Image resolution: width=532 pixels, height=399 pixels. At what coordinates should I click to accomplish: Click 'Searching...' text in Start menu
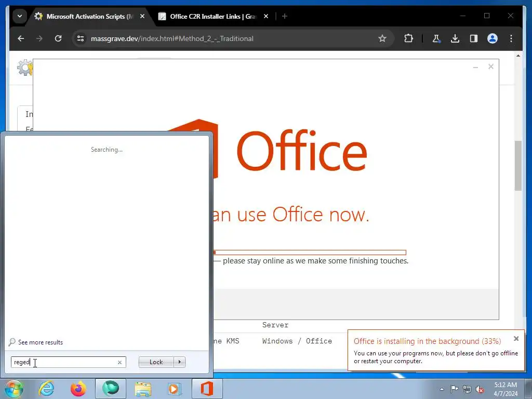pyautogui.click(x=107, y=150)
